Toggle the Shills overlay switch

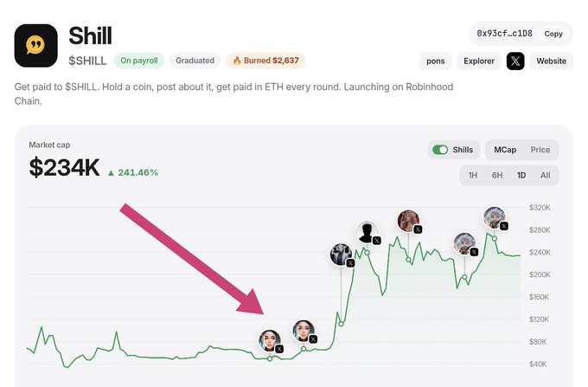(x=440, y=150)
